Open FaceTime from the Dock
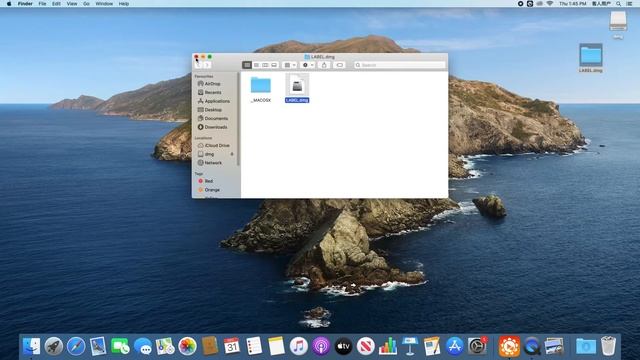This screenshot has width=640, height=360. click(120, 347)
